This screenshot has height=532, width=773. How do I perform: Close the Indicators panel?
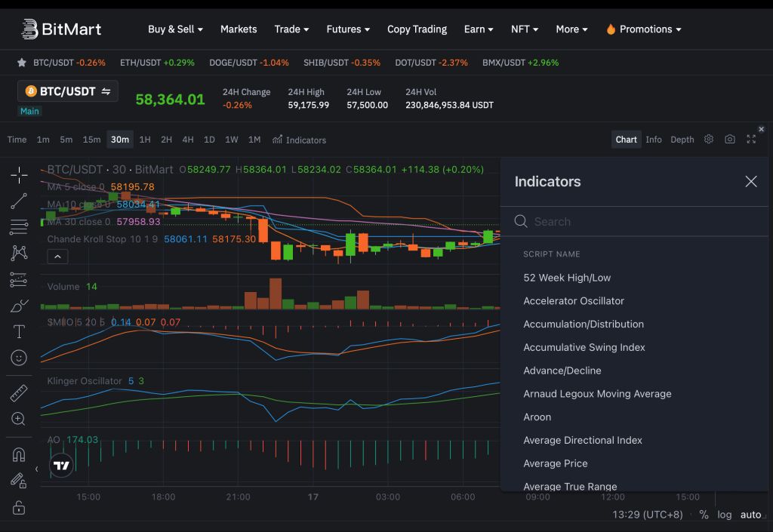750,182
